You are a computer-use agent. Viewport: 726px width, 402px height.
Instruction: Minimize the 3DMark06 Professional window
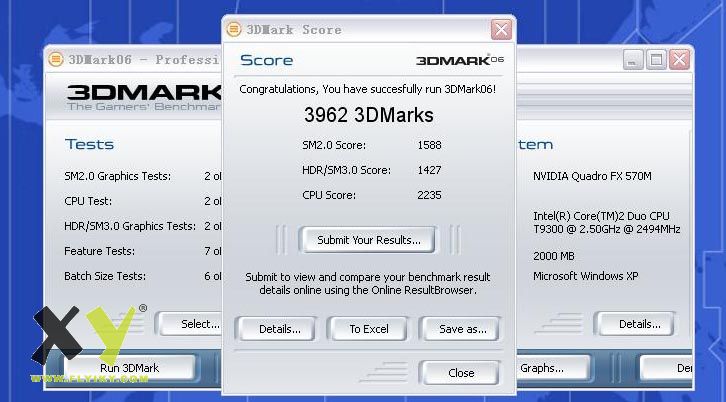click(633, 60)
